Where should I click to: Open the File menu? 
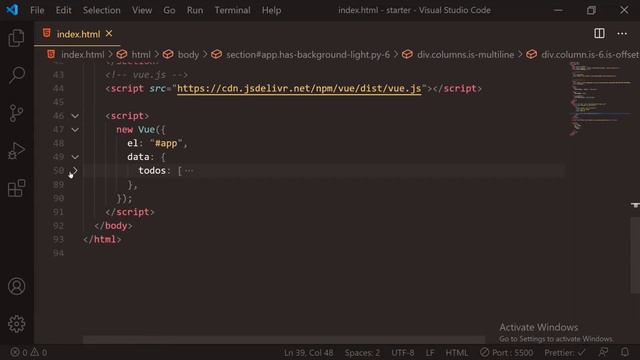pyautogui.click(x=37, y=10)
